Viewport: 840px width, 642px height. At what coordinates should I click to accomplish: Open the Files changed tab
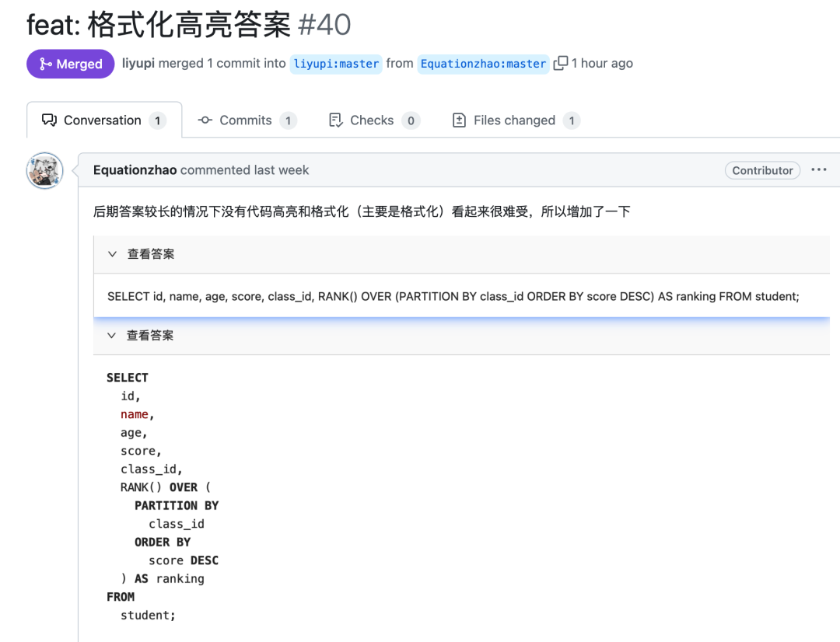pos(515,120)
